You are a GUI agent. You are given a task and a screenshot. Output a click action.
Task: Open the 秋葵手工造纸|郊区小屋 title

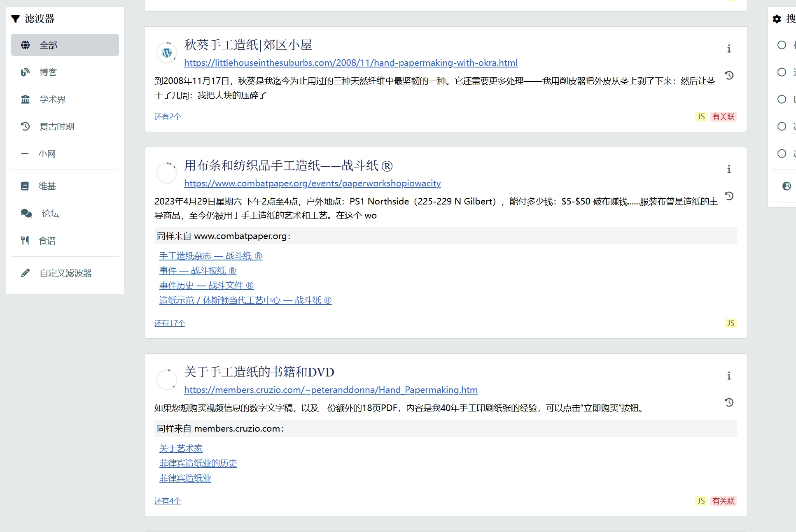pyautogui.click(x=248, y=45)
